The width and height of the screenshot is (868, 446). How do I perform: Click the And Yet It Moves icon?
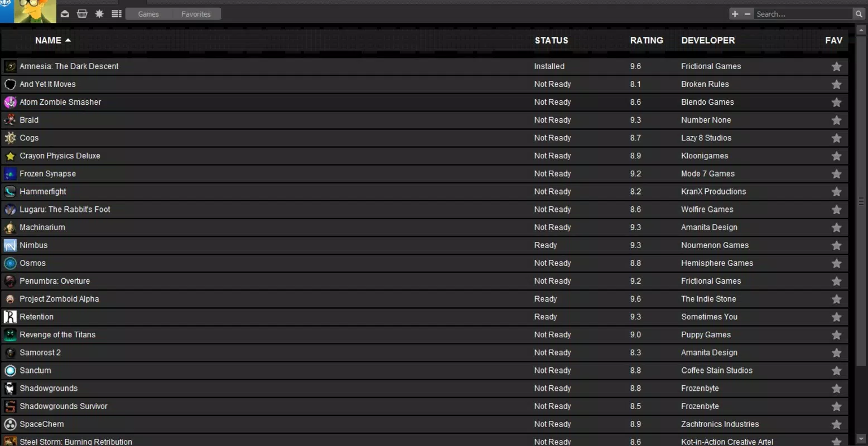pyautogui.click(x=10, y=84)
